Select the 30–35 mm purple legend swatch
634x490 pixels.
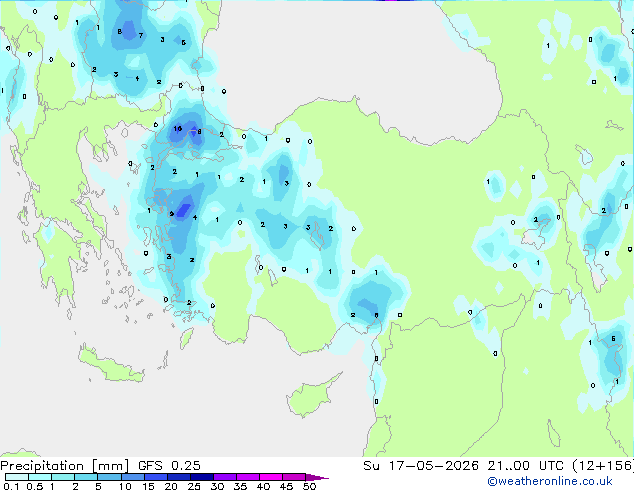click(x=224, y=477)
